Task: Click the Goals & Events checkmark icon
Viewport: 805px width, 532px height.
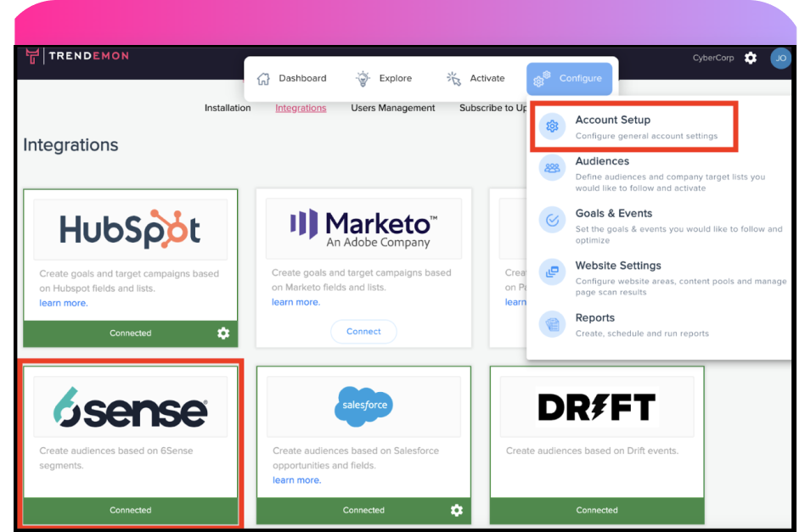Action: click(x=553, y=220)
